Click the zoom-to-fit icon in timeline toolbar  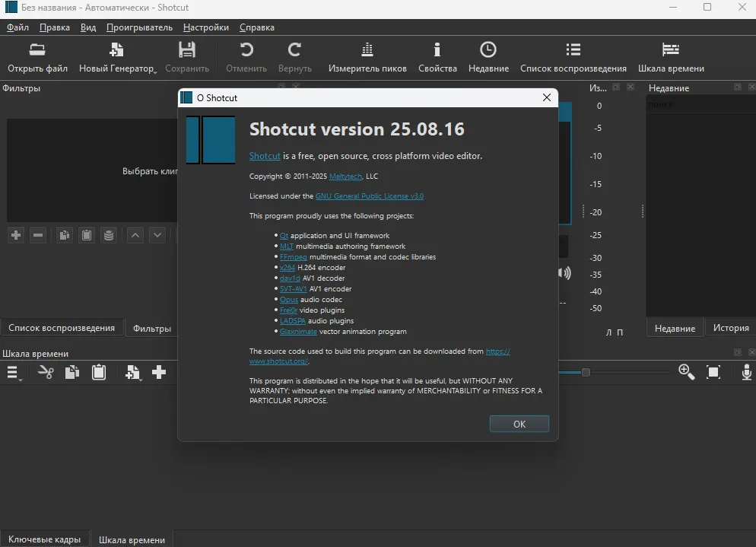coord(713,372)
